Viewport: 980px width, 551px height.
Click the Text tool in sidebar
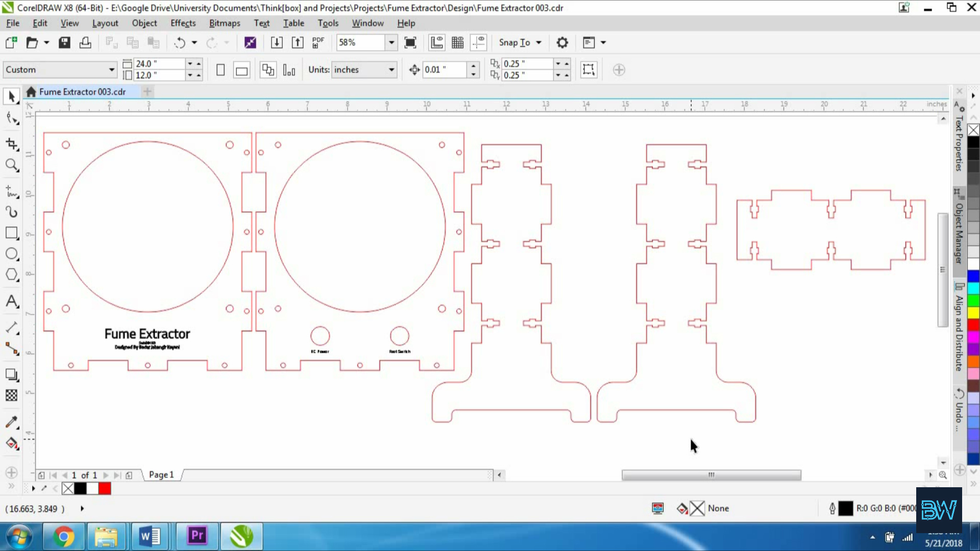point(12,302)
